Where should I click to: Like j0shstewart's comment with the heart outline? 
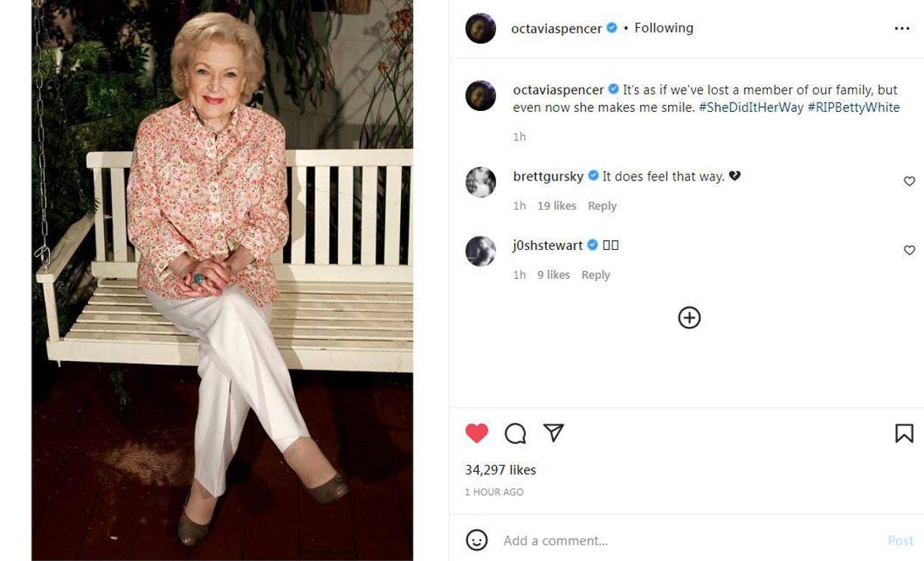(x=910, y=250)
